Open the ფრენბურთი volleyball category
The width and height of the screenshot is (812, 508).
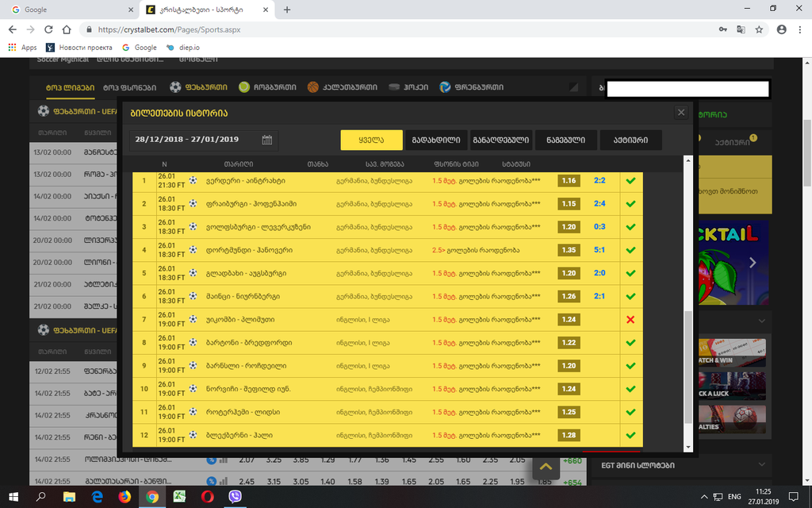[x=471, y=87]
